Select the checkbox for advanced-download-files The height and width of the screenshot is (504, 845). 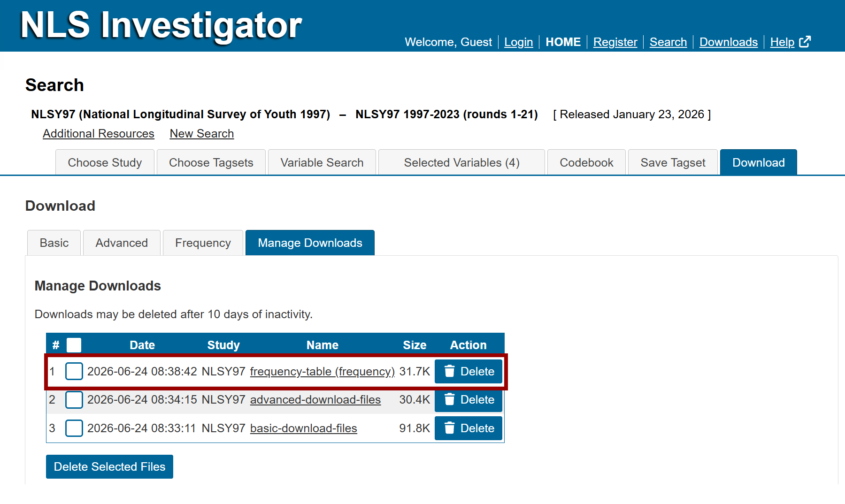[74, 399]
